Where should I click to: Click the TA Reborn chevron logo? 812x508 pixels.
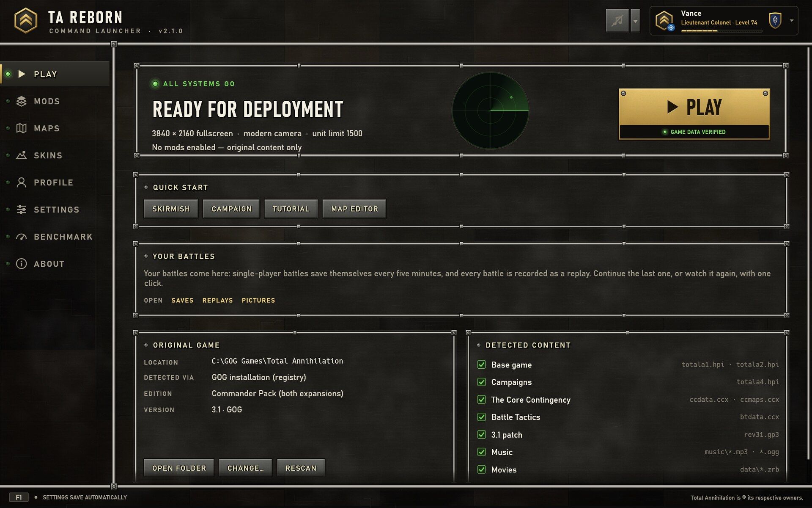point(26,20)
